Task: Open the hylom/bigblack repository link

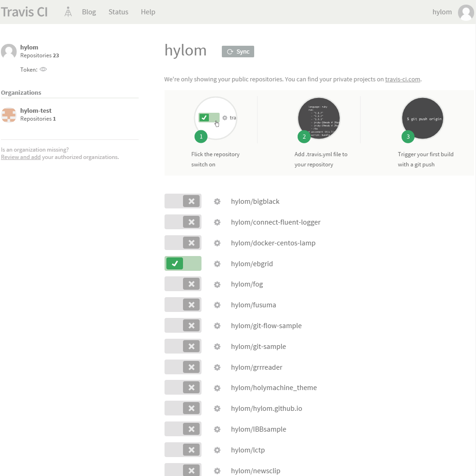Action: coord(255,201)
